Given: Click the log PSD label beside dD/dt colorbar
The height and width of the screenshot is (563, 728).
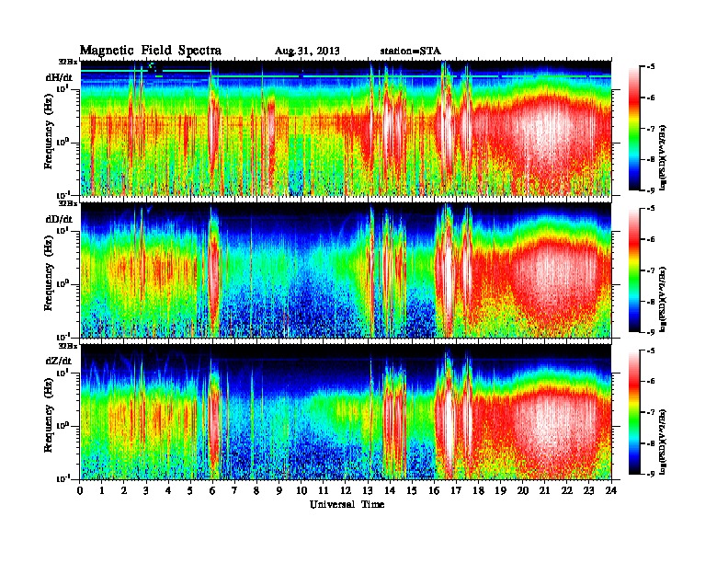Looking at the screenshot, I should (663, 300).
